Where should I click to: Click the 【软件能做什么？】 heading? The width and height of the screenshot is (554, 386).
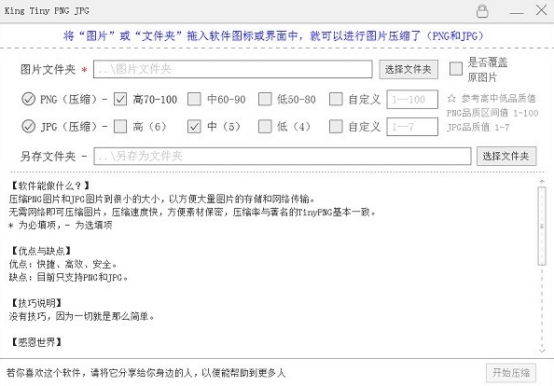pyautogui.click(x=50, y=186)
